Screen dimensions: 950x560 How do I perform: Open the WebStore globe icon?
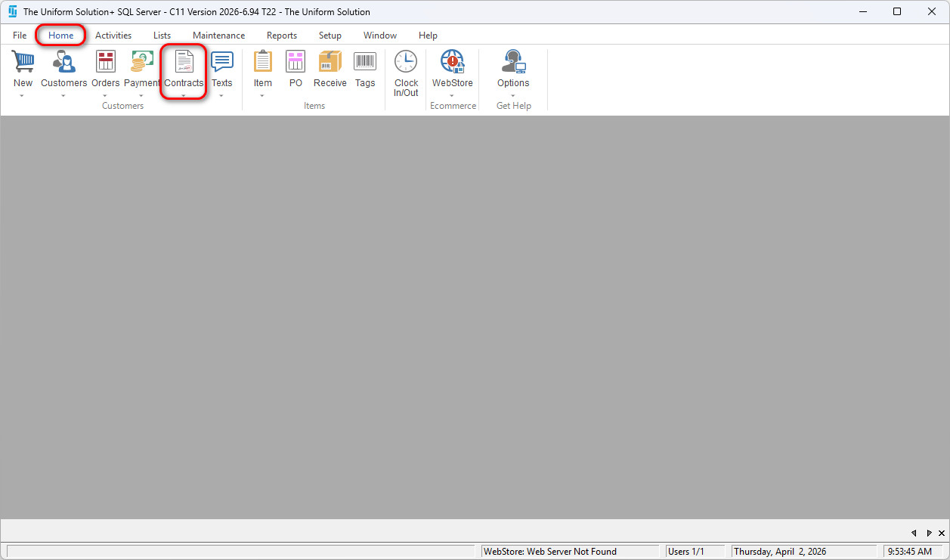pyautogui.click(x=452, y=62)
